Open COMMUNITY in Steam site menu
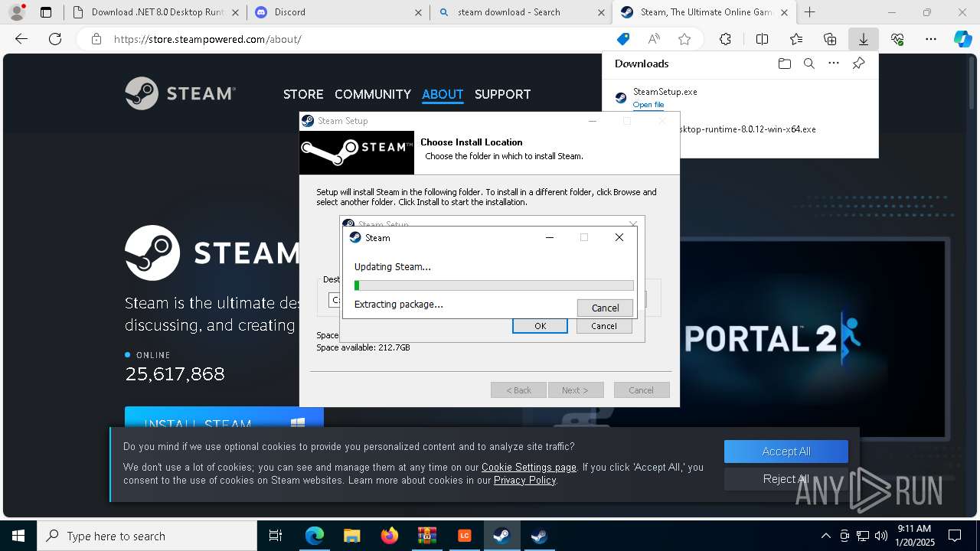 [373, 94]
